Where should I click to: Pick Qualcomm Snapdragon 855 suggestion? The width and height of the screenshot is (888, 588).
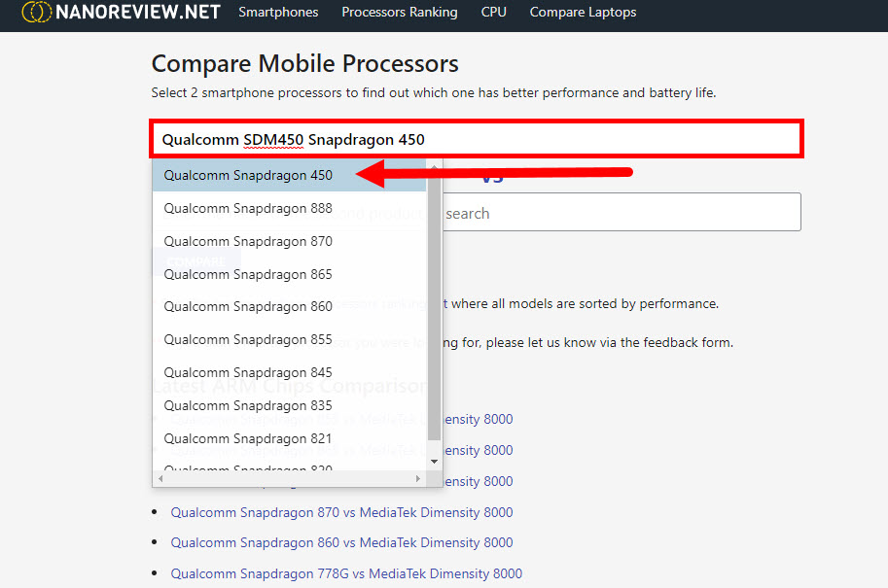tap(289, 339)
